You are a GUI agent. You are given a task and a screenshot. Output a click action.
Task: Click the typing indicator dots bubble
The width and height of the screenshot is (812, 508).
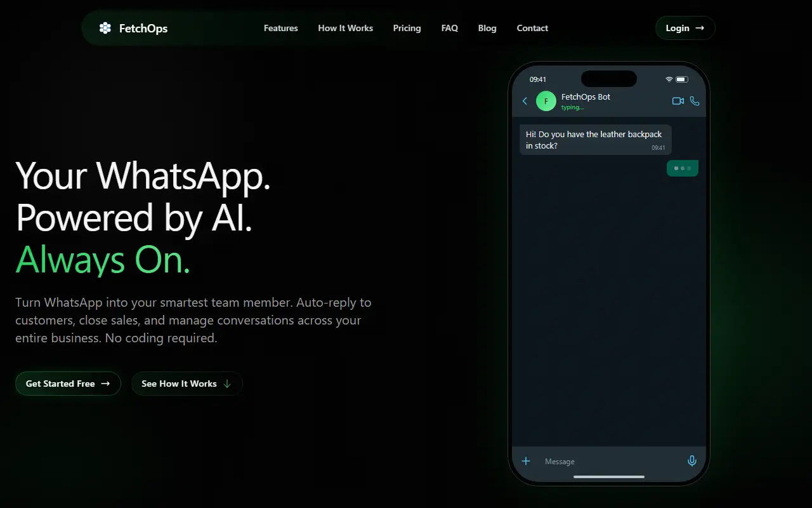pyautogui.click(x=683, y=168)
